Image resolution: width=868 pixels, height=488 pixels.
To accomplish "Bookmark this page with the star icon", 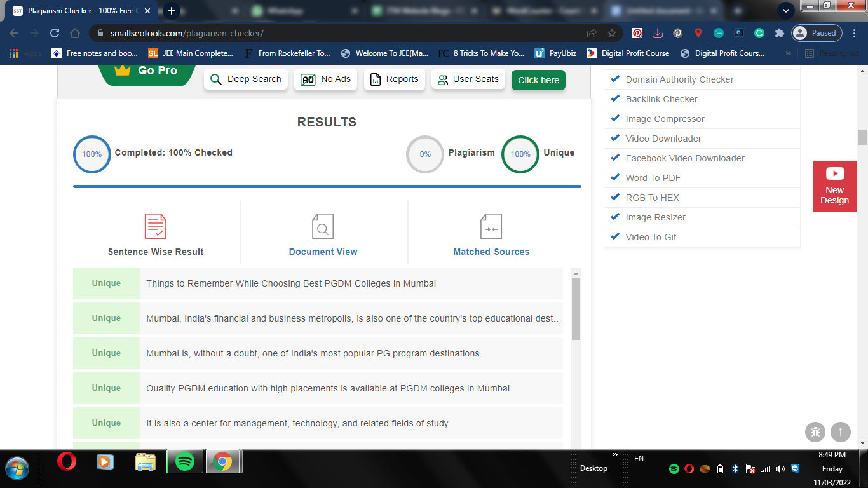I will tap(612, 33).
